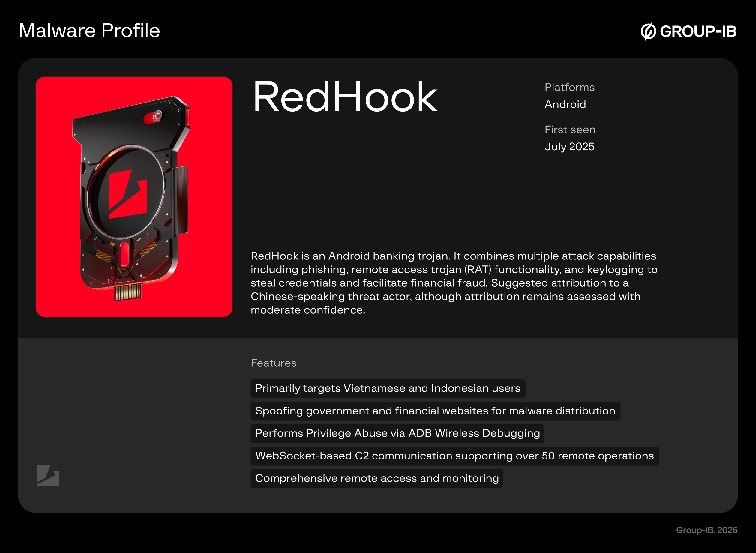Click the RedHook malware artwork thumbnail
Image resolution: width=756 pixels, height=553 pixels.
[x=134, y=197]
